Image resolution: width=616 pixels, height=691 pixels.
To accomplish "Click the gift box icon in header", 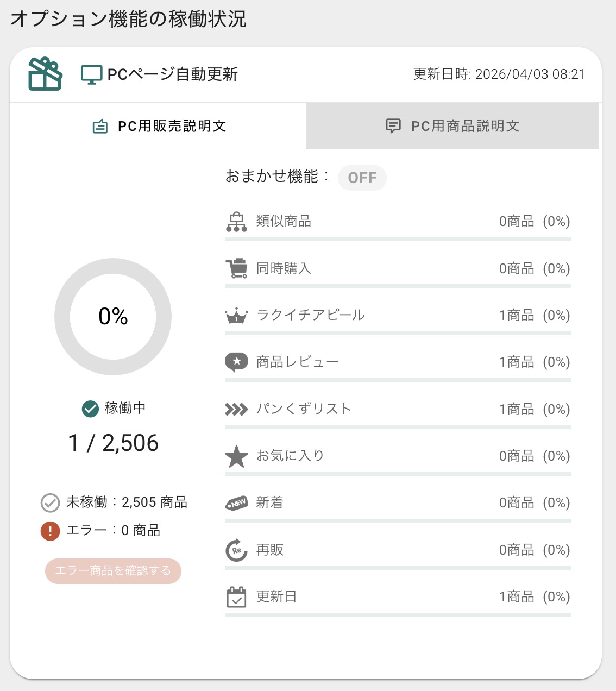I will click(45, 74).
